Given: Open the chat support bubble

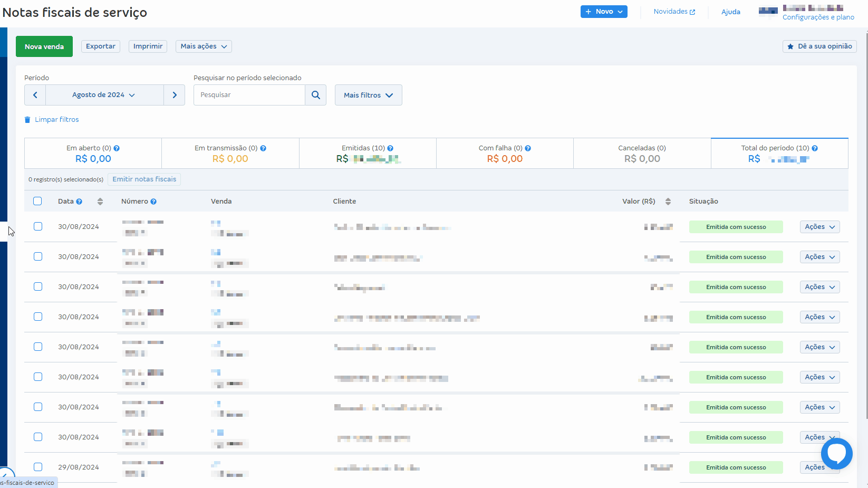Looking at the screenshot, I should click(x=836, y=453).
